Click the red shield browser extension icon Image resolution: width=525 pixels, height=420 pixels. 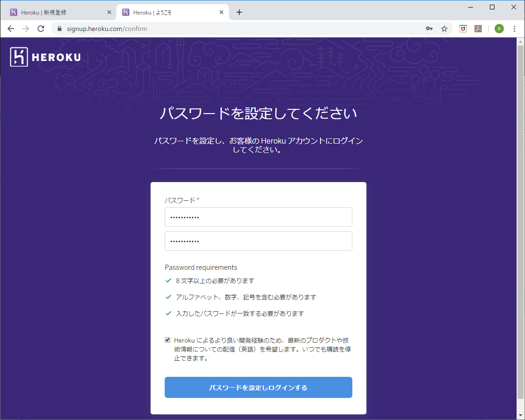click(x=463, y=29)
